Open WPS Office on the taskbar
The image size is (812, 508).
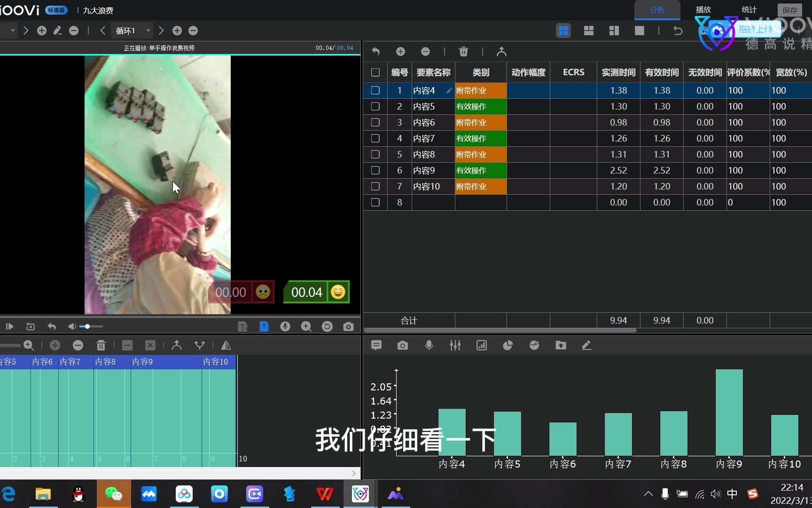point(325,494)
